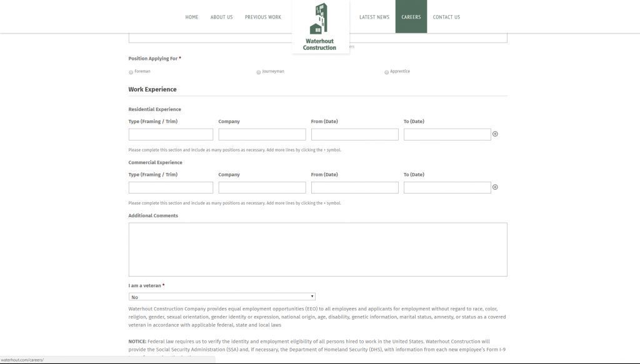Focus the Residential From (Date) field
This screenshot has width=640, height=364.
[355, 134]
